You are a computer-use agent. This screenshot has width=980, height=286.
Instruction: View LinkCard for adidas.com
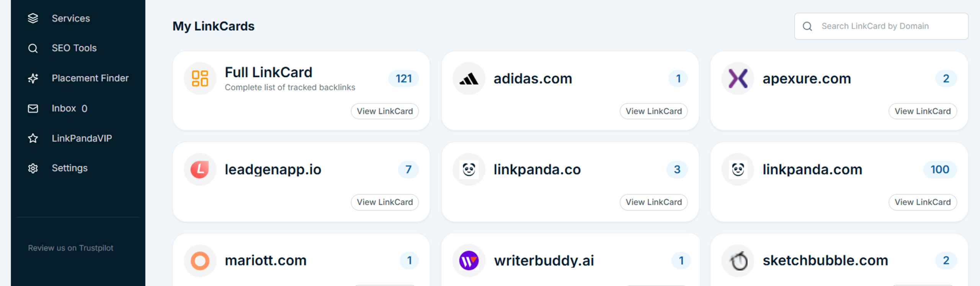point(653,111)
